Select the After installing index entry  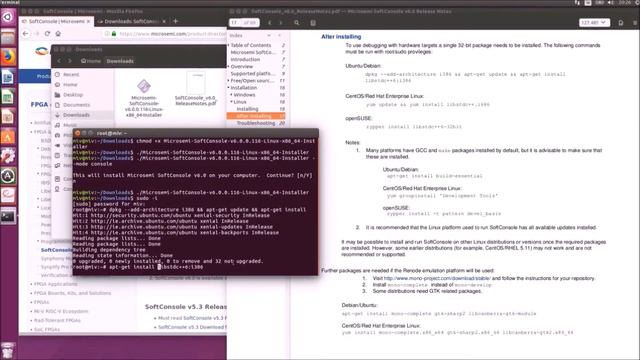[256, 116]
